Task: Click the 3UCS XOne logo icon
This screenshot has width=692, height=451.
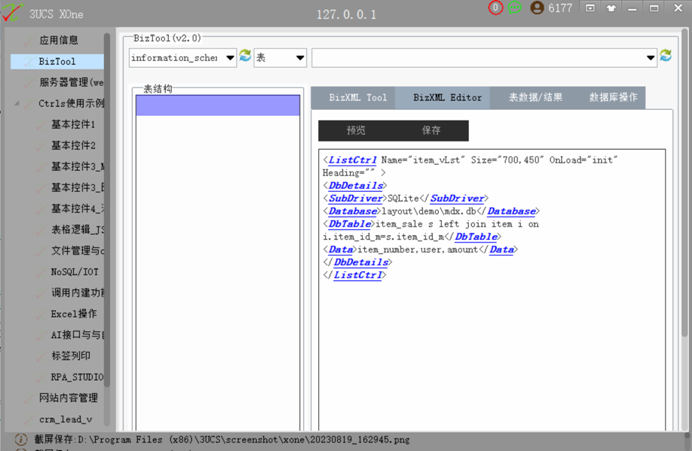Action: coord(11,12)
